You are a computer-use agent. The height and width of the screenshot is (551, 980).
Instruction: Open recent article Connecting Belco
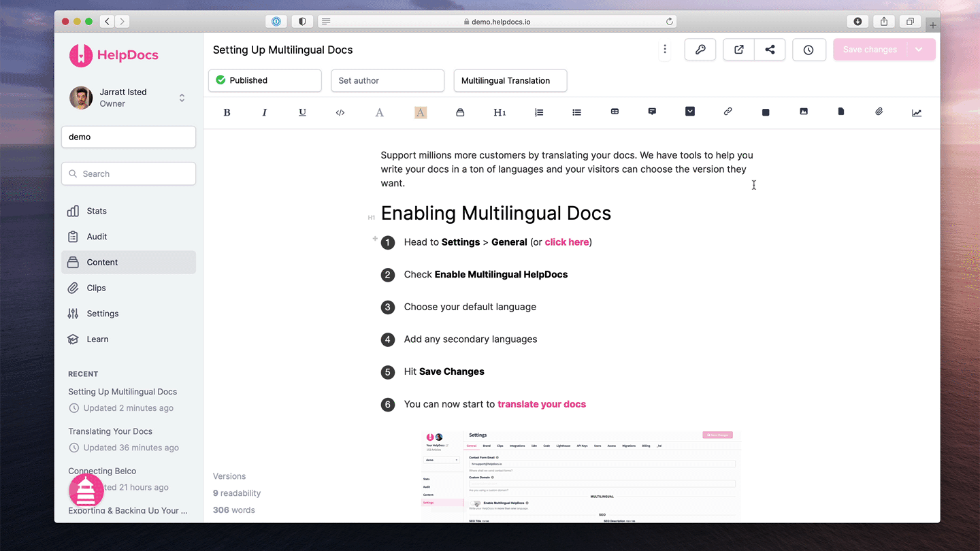pos(102,471)
